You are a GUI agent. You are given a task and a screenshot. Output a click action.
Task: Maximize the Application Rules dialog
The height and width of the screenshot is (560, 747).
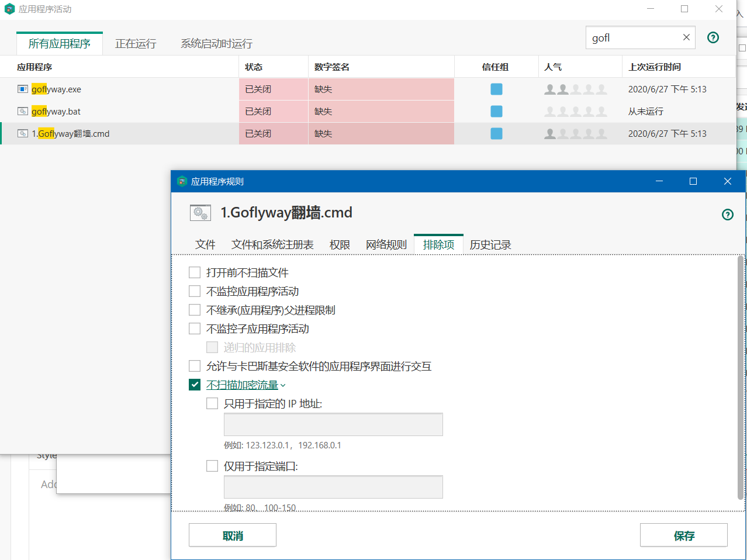click(x=693, y=181)
